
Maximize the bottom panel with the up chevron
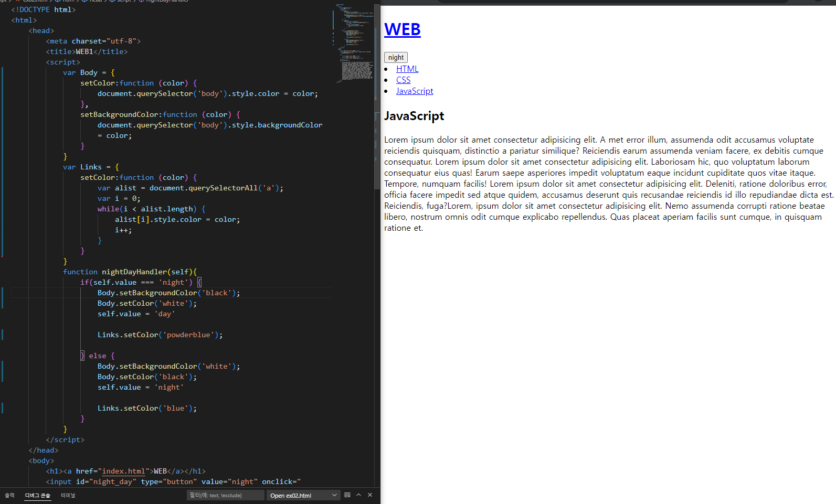(x=358, y=495)
